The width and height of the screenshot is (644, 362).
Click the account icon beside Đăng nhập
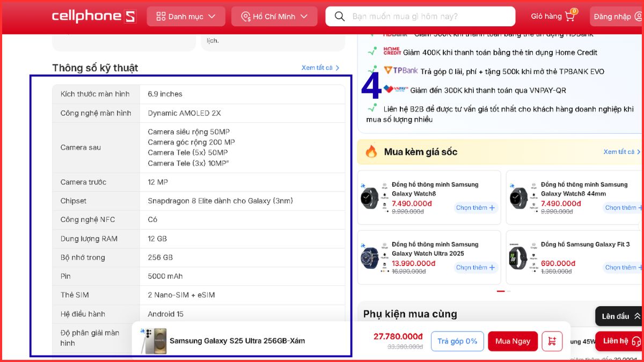638,16
